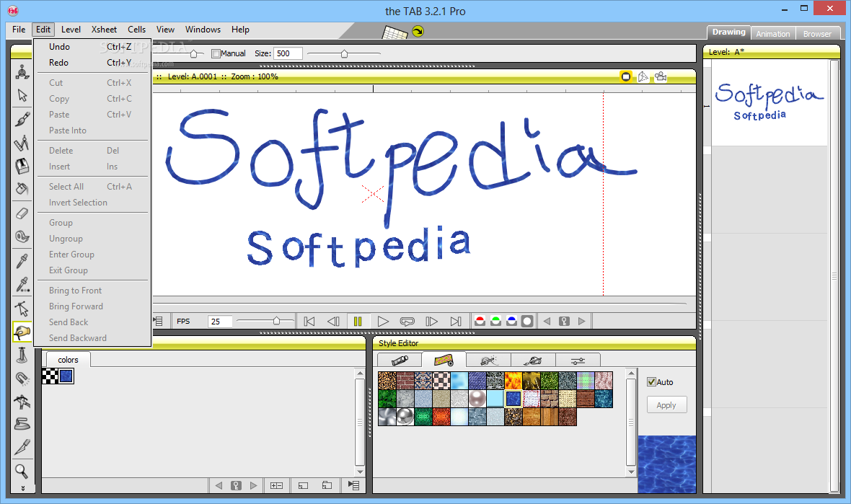Go to next palette key arrow
Image resolution: width=851 pixels, height=504 pixels.
click(x=253, y=485)
